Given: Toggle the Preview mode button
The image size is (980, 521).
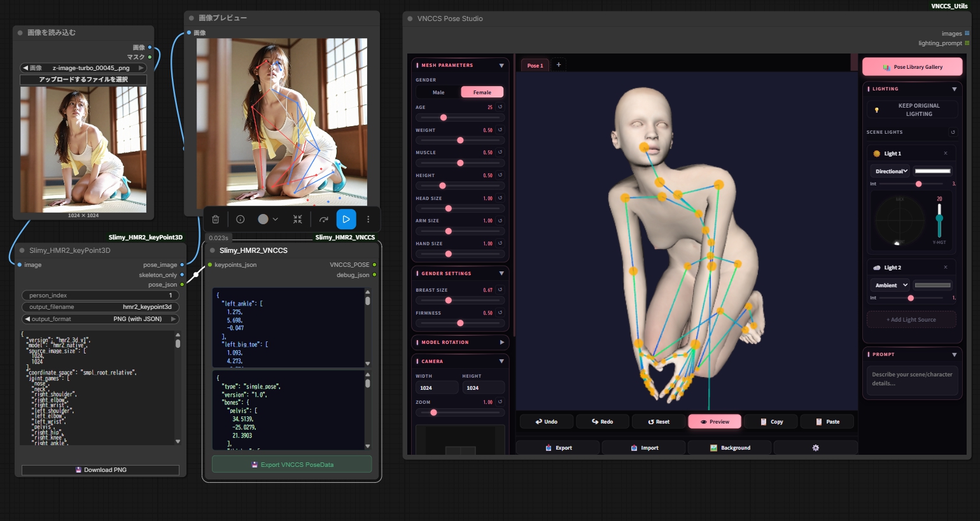Looking at the screenshot, I should tap(715, 422).
